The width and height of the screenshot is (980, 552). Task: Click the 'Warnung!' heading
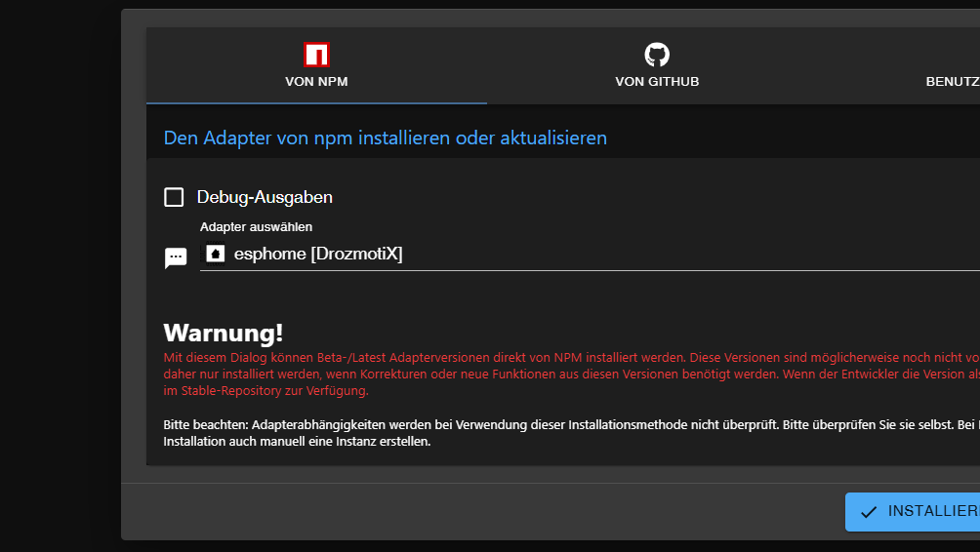pyautogui.click(x=224, y=333)
